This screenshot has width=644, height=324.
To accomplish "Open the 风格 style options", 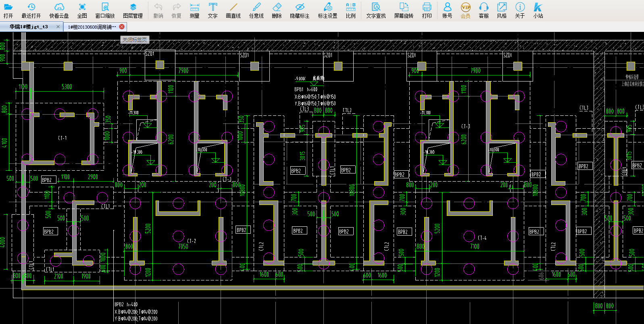I will [x=502, y=10].
